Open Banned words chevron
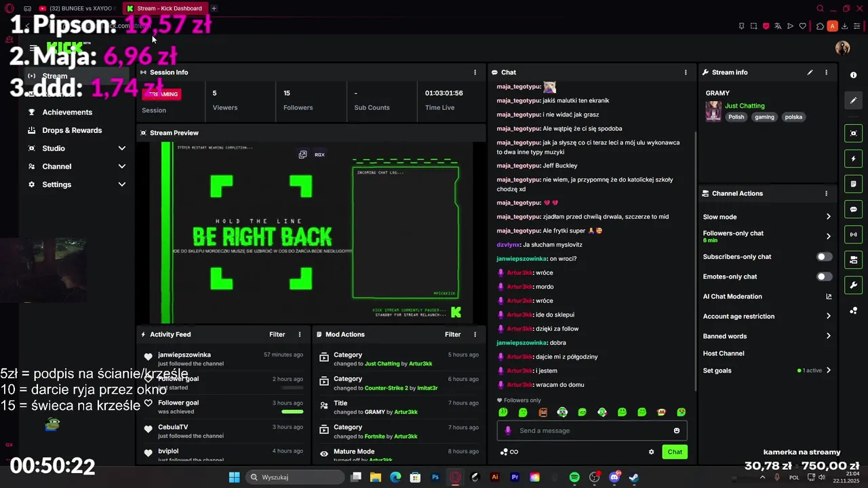This screenshot has width=868, height=488. (828, 336)
